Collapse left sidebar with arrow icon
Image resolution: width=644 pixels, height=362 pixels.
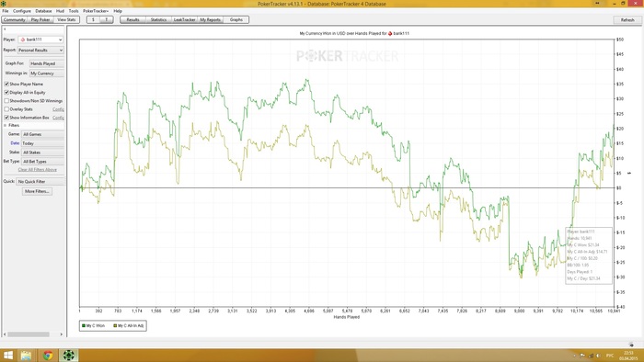click(5, 29)
